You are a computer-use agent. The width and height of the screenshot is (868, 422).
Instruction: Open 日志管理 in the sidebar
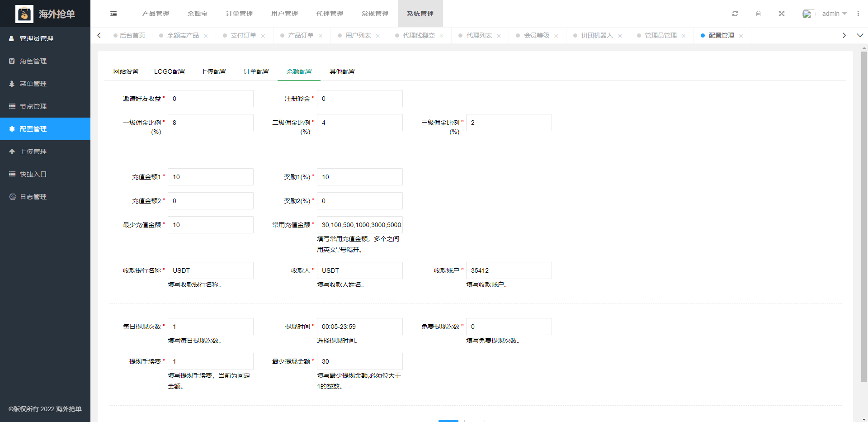coord(33,197)
